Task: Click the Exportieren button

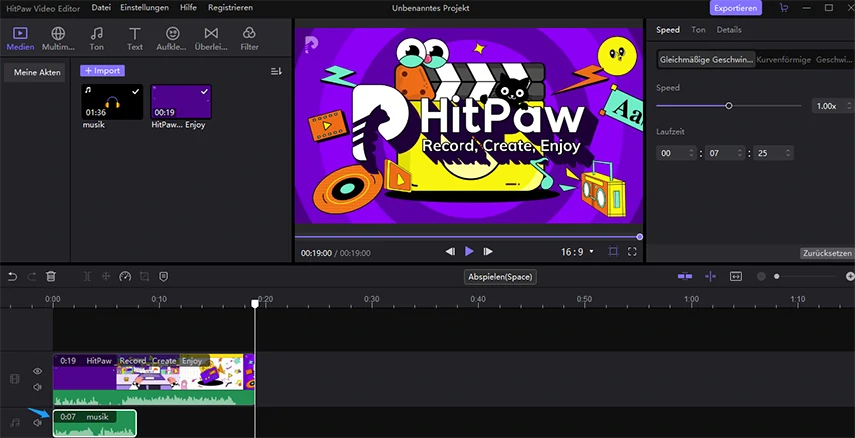Action: pyautogui.click(x=736, y=8)
